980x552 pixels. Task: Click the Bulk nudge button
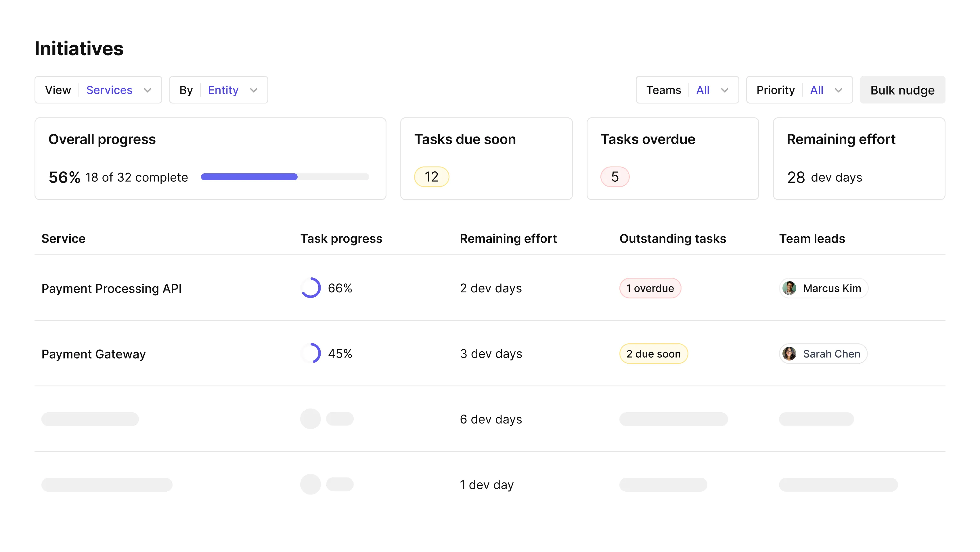[x=902, y=90]
